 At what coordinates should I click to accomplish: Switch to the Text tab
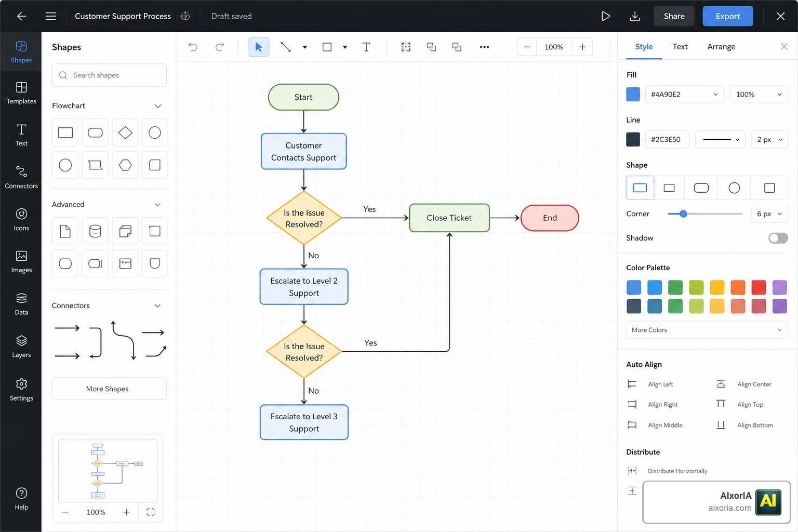pos(680,47)
